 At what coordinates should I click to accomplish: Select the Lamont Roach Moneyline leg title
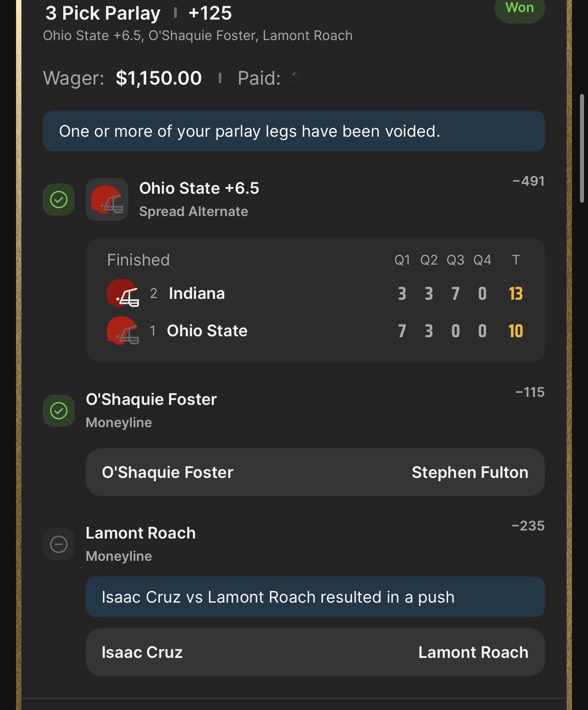click(141, 533)
